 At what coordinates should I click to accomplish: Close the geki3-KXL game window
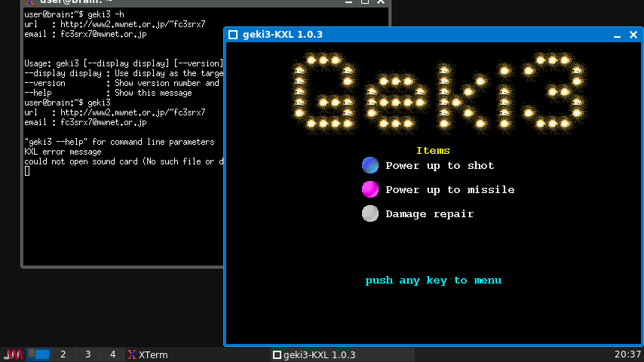(x=632, y=35)
